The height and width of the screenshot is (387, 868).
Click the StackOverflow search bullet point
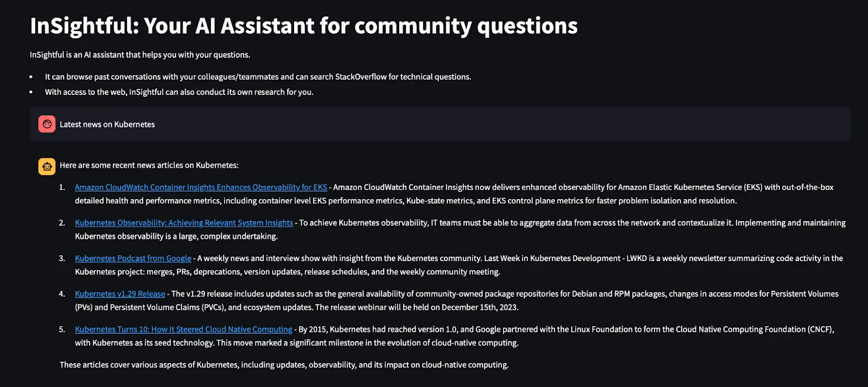[258, 77]
